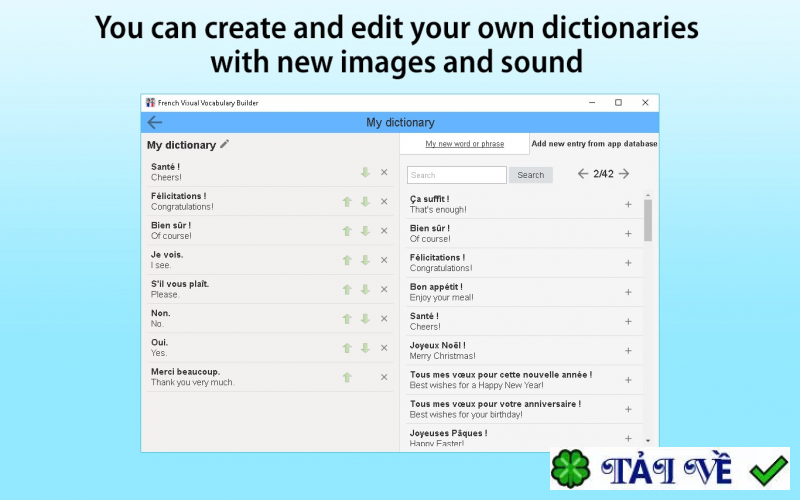Add Bon appétit ! to my dictionary

pyautogui.click(x=629, y=292)
